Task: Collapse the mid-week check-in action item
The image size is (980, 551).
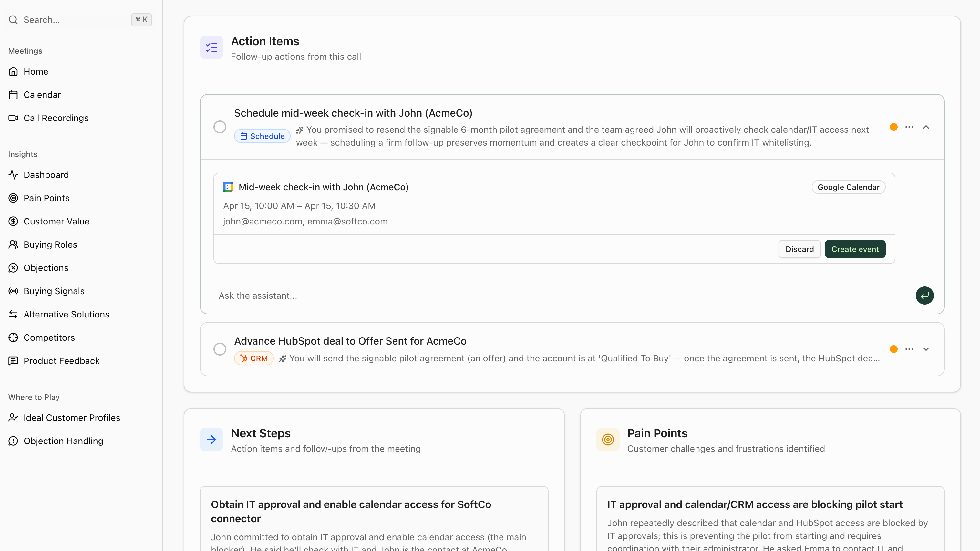Action: 926,127
